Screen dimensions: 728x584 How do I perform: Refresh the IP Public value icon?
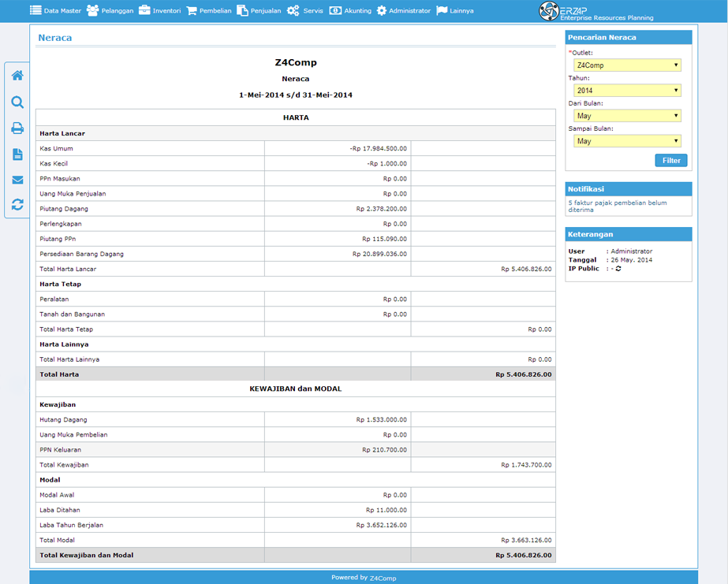point(618,269)
